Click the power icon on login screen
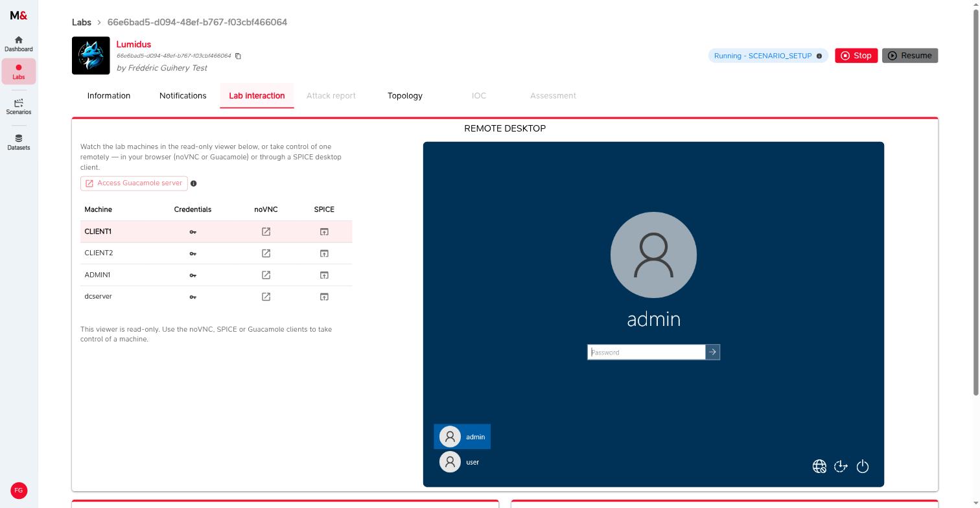This screenshot has width=980, height=508. [863, 467]
